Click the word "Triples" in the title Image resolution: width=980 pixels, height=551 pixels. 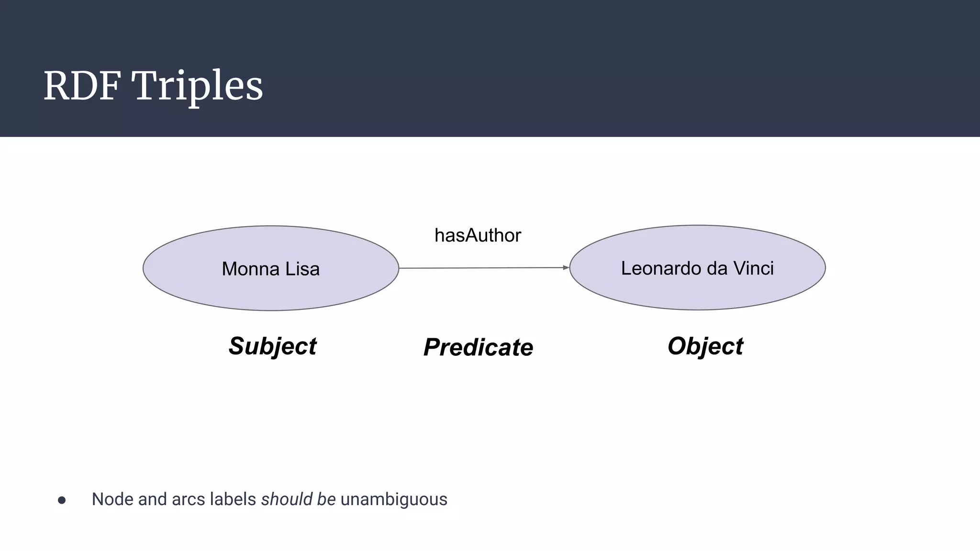point(197,86)
